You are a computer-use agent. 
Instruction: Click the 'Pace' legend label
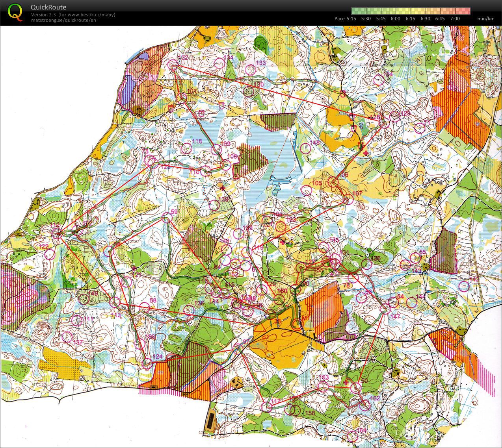340,19
